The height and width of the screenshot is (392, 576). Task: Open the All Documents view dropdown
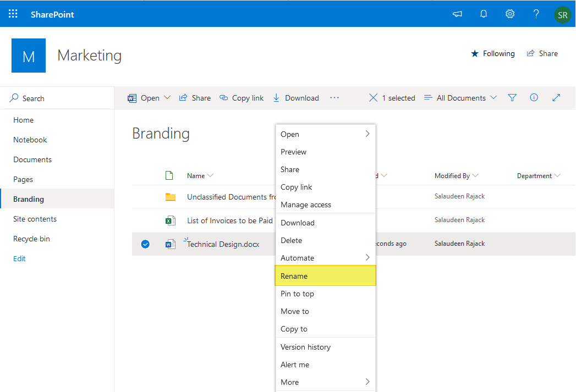tap(460, 97)
